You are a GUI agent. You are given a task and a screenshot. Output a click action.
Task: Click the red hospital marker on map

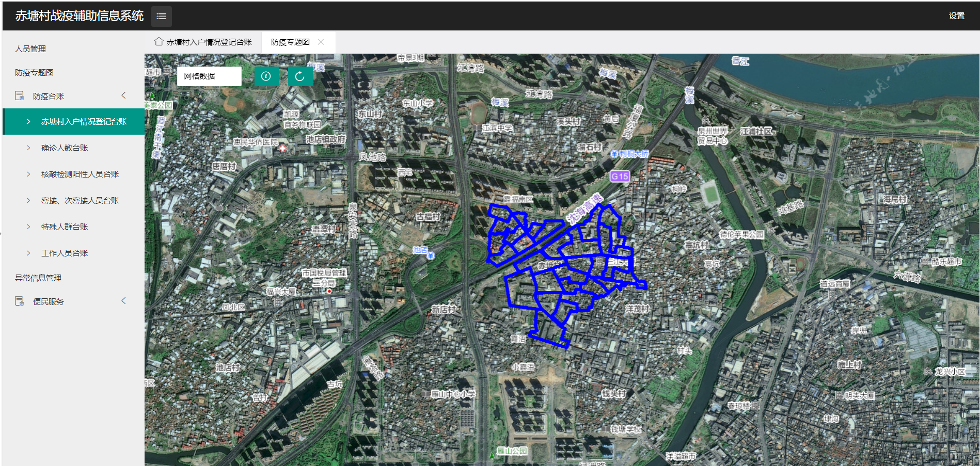[282, 149]
